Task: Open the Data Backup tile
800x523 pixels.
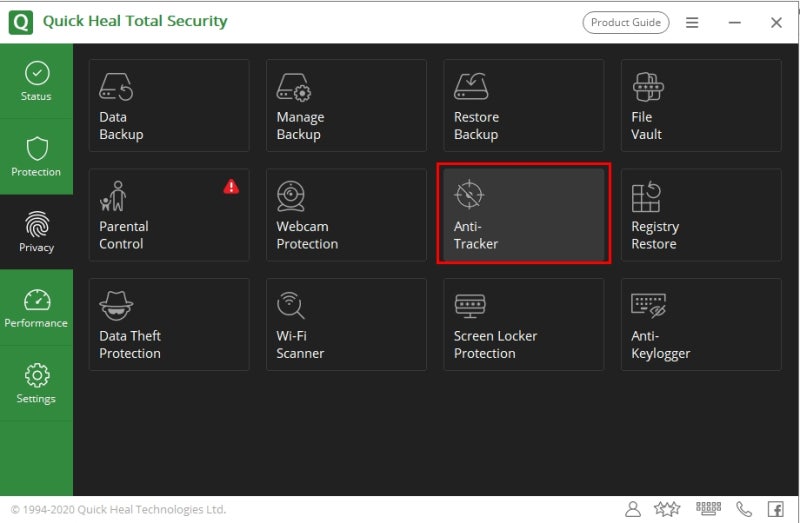Action: pos(169,106)
